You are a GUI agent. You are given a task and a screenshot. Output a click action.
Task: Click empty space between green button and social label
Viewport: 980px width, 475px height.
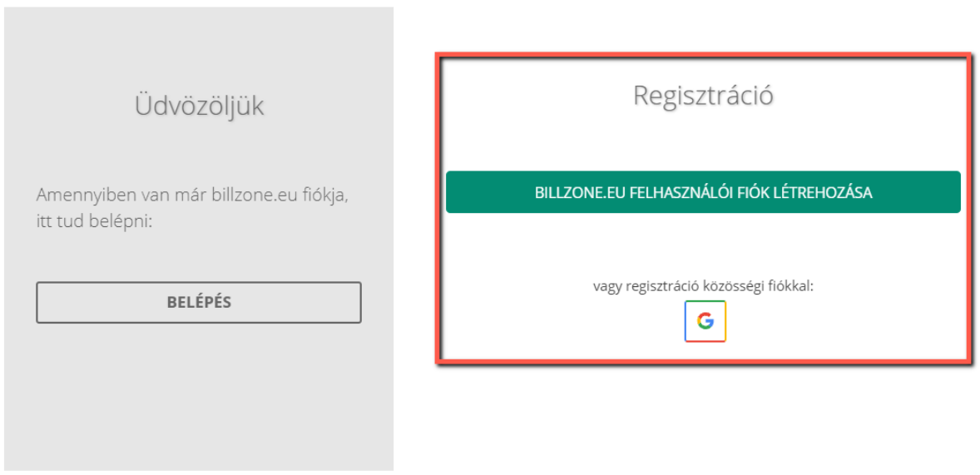tap(703, 245)
